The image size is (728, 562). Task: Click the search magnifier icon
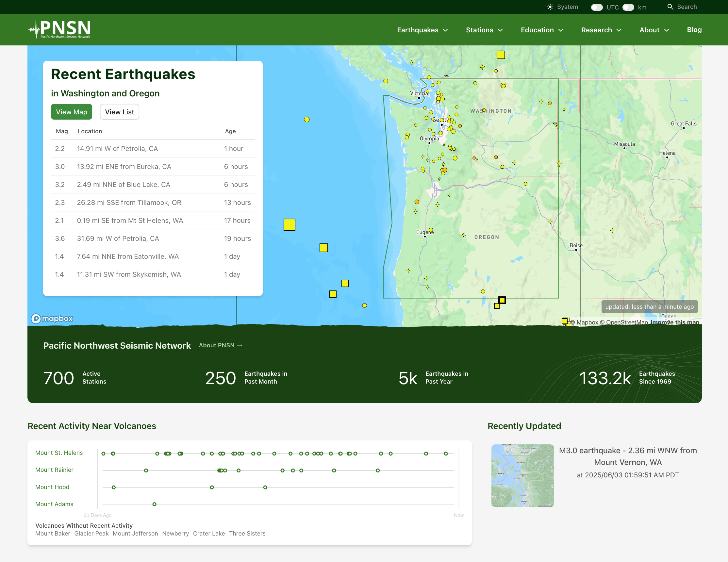670,7
